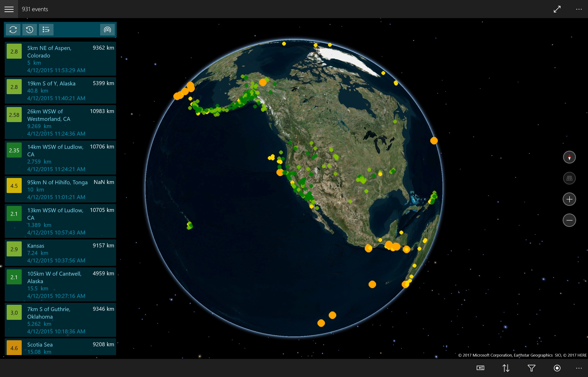Select the Kansas earthquake entry
Screen dimensions: 588x377
(60, 253)
